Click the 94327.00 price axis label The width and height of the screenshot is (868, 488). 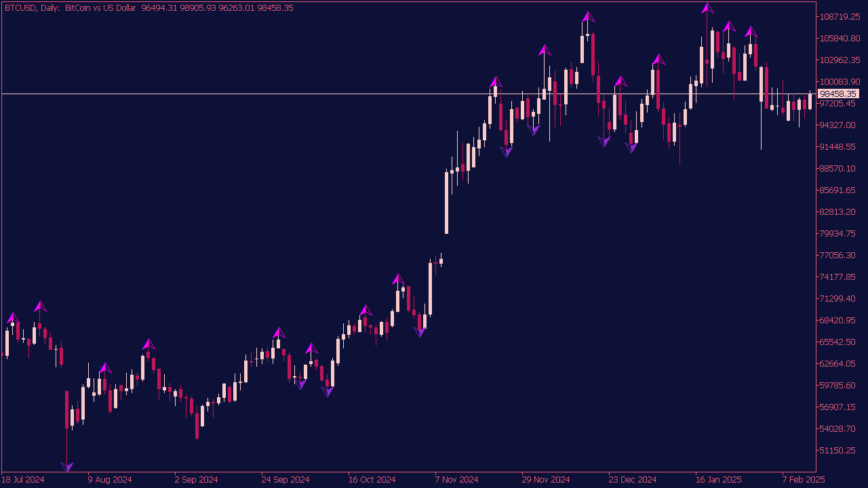pyautogui.click(x=839, y=125)
